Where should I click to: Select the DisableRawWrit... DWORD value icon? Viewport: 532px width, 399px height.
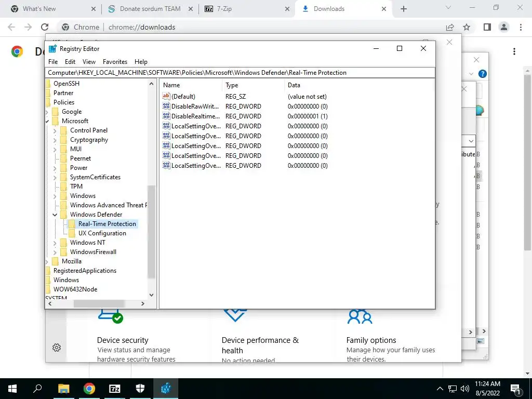(166, 106)
